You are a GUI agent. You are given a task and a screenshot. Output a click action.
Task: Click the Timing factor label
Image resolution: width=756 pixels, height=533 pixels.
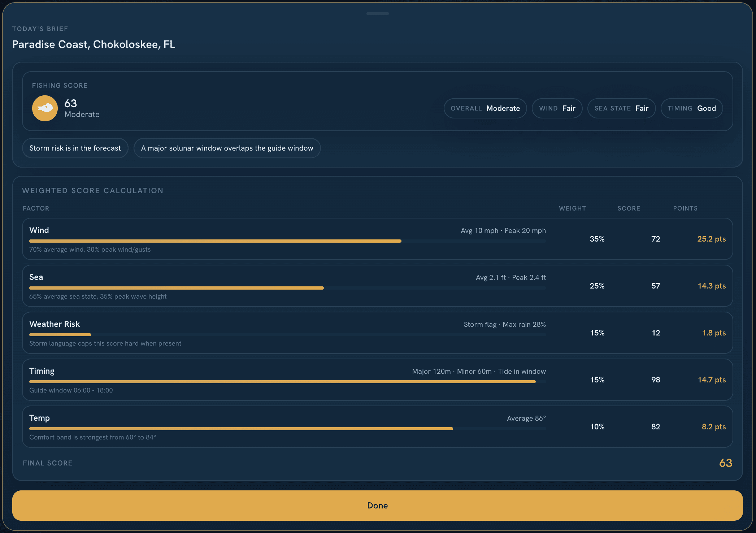pyautogui.click(x=42, y=371)
